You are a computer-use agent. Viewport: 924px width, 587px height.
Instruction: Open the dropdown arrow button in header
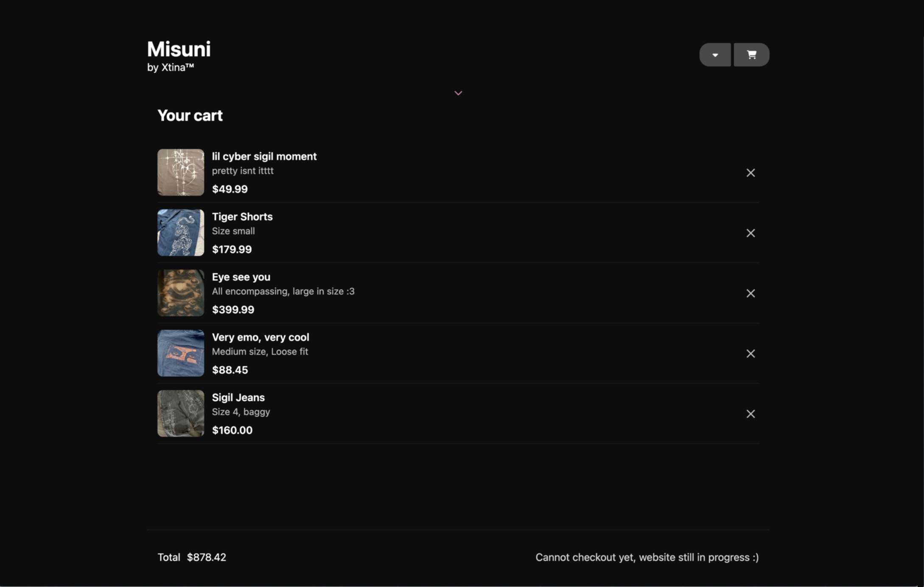(715, 55)
